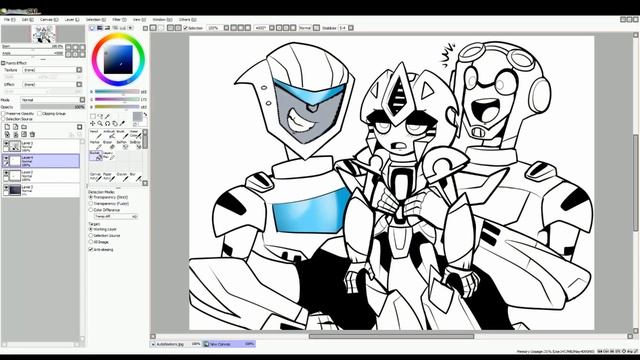
Task: Select the SelPen tool
Action: 122,145
